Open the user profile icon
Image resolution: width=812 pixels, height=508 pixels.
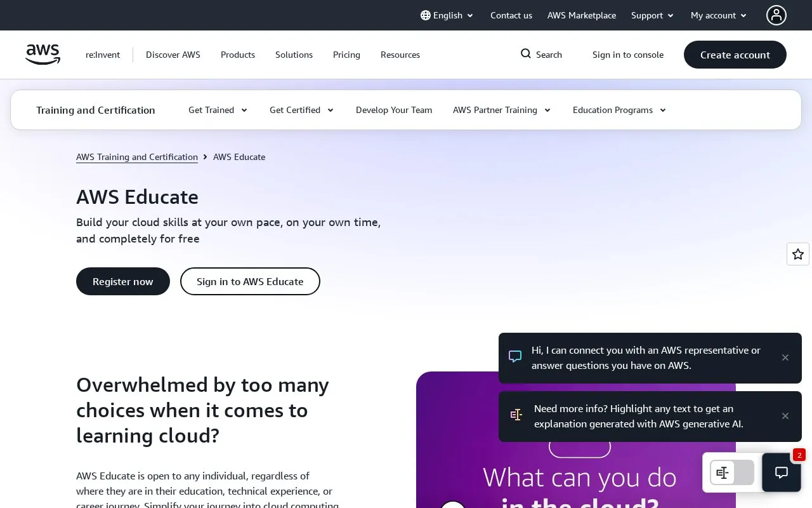pyautogui.click(x=776, y=15)
